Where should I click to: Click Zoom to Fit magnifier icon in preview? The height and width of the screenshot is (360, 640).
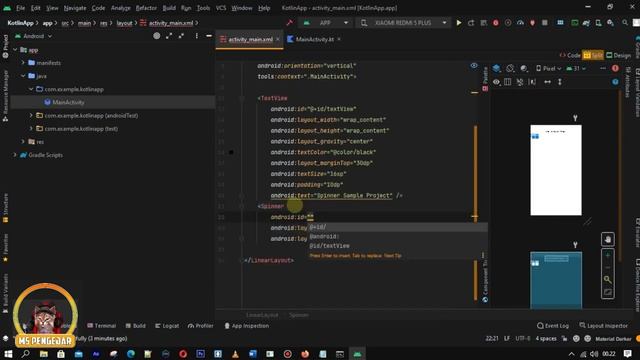pyautogui.click(x=608, y=280)
